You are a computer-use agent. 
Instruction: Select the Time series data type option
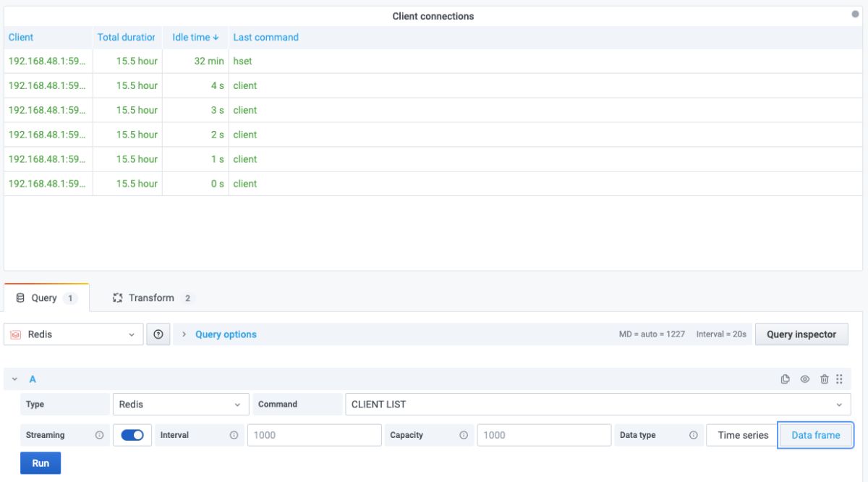741,435
